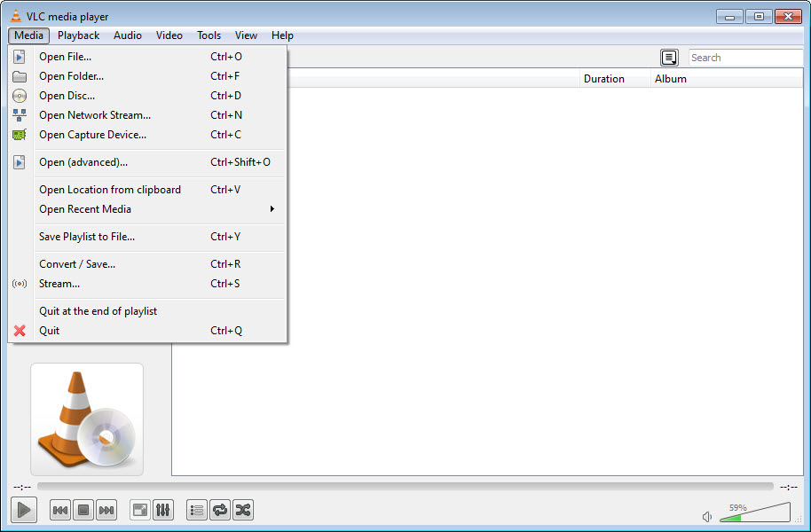Sort playlist by Duration column

pyautogui.click(x=615, y=79)
